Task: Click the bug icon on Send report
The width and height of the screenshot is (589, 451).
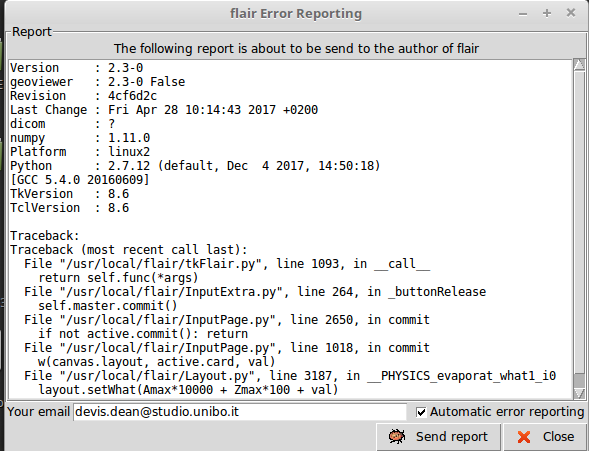Action: [397, 436]
